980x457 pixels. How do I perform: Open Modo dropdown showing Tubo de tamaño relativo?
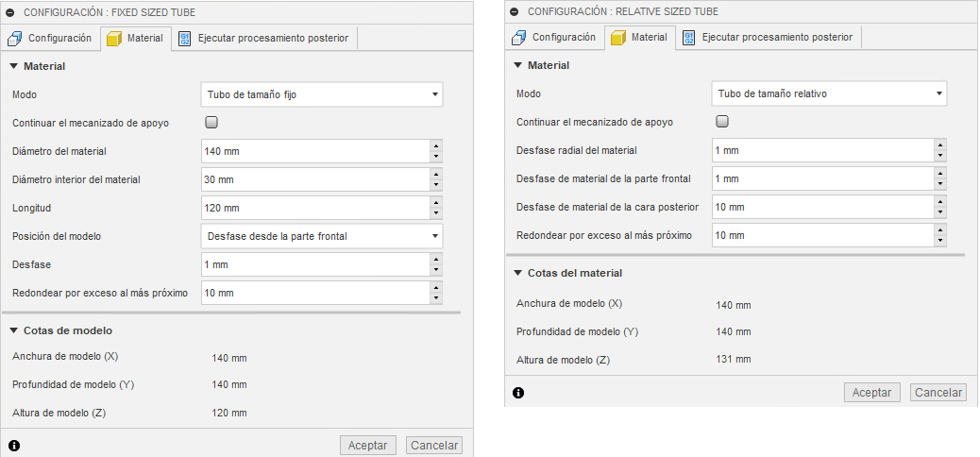(x=829, y=93)
